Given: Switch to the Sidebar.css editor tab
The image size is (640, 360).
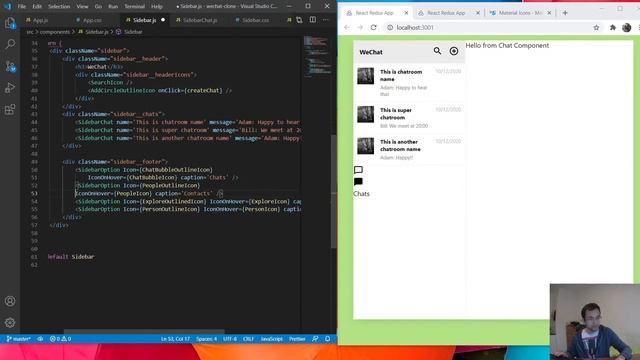Looking at the screenshot, I should pos(255,20).
